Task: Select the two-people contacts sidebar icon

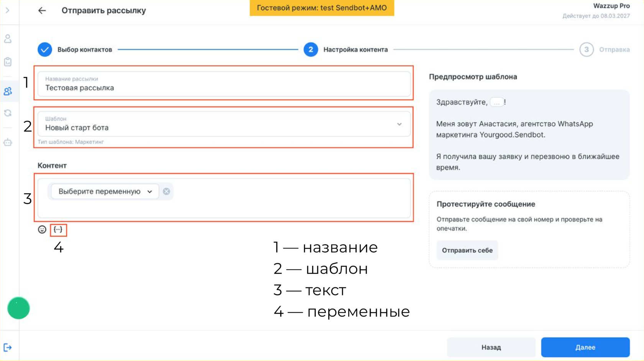Action: coord(8,91)
